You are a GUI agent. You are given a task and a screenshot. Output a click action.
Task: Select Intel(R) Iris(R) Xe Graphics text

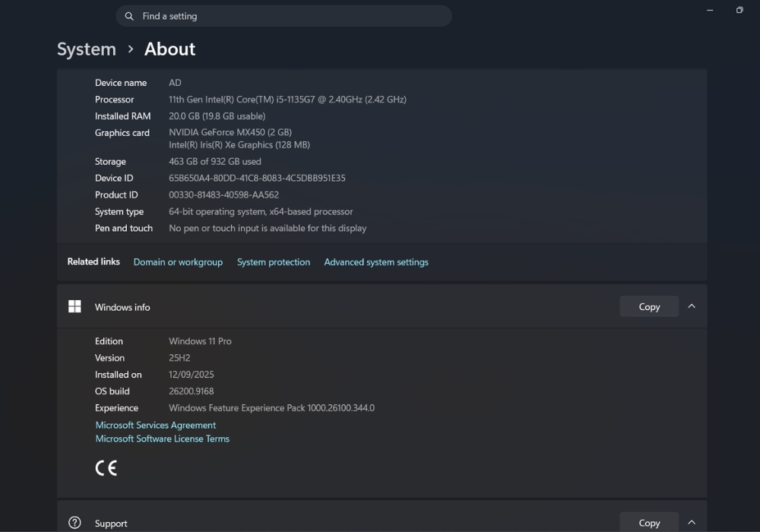coord(239,145)
